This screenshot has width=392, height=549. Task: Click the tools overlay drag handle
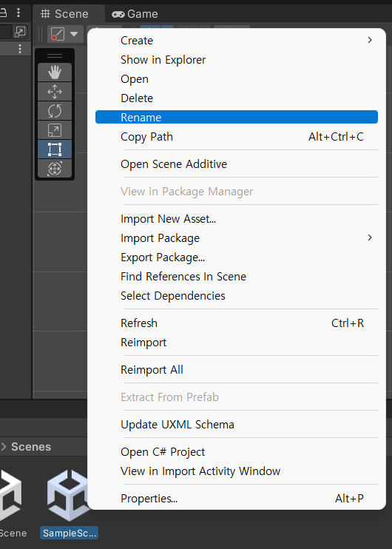(55, 55)
